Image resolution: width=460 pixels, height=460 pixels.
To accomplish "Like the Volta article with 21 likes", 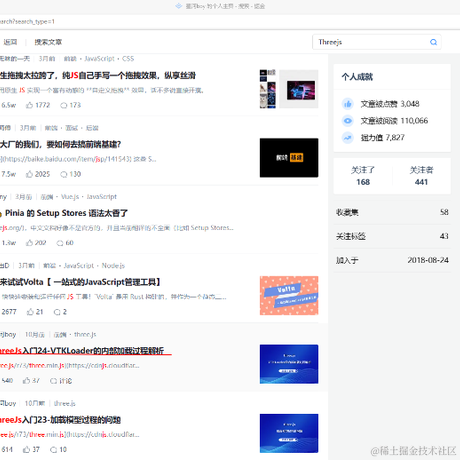I will tap(30, 312).
